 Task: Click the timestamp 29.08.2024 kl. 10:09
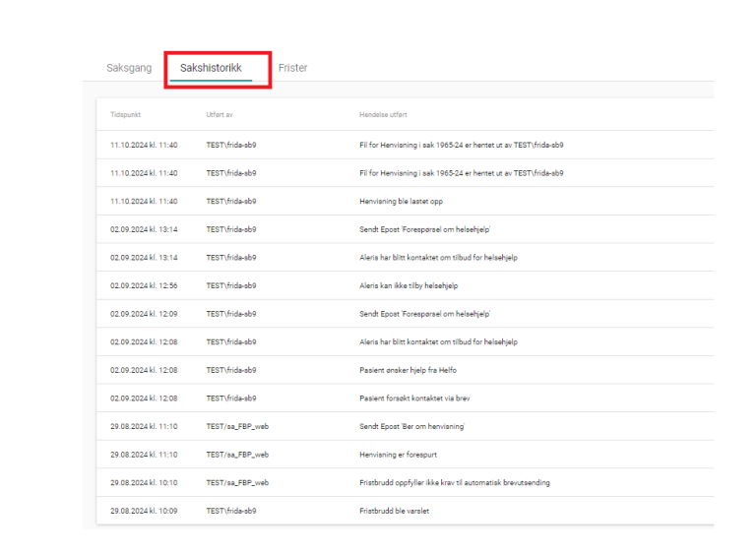144,512
